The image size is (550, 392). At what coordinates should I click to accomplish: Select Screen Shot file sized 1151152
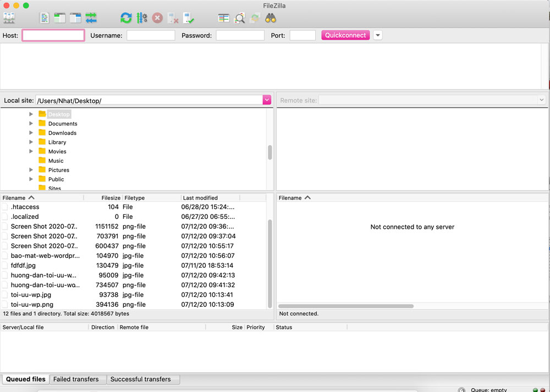click(133, 227)
